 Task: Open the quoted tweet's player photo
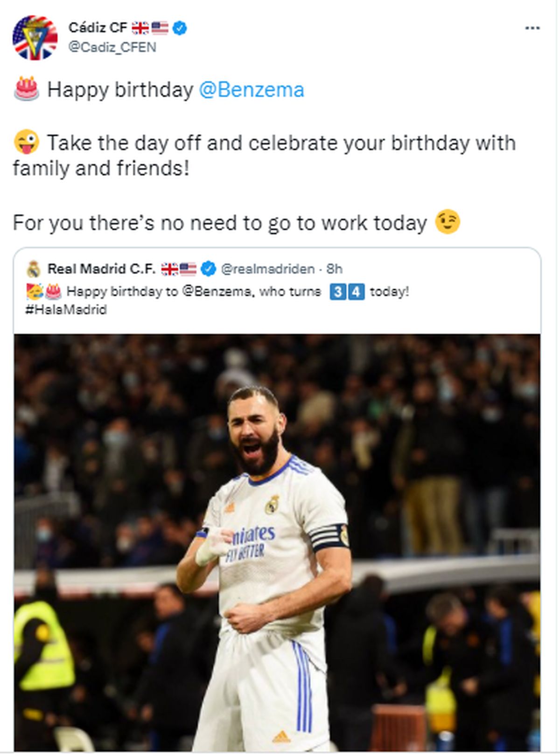pos(277,542)
